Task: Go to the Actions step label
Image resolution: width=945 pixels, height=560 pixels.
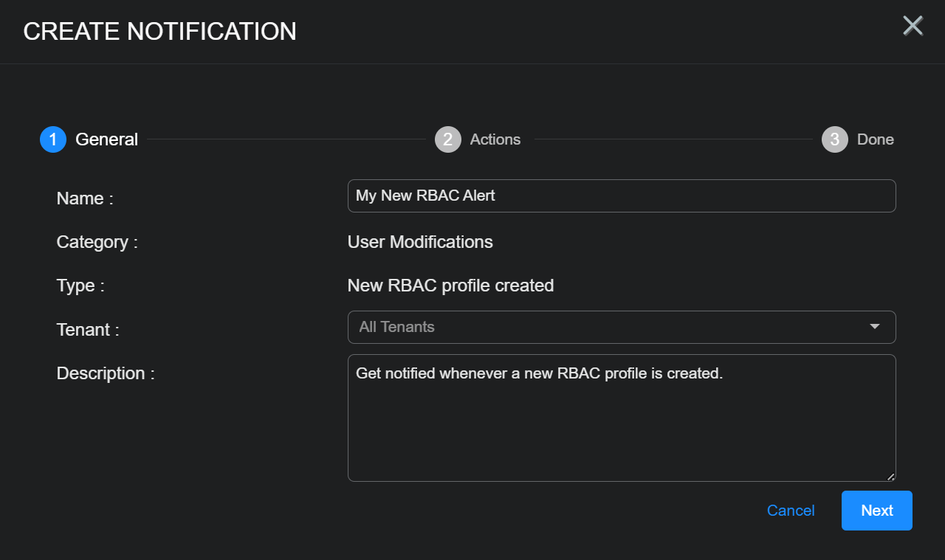Action: tap(495, 139)
